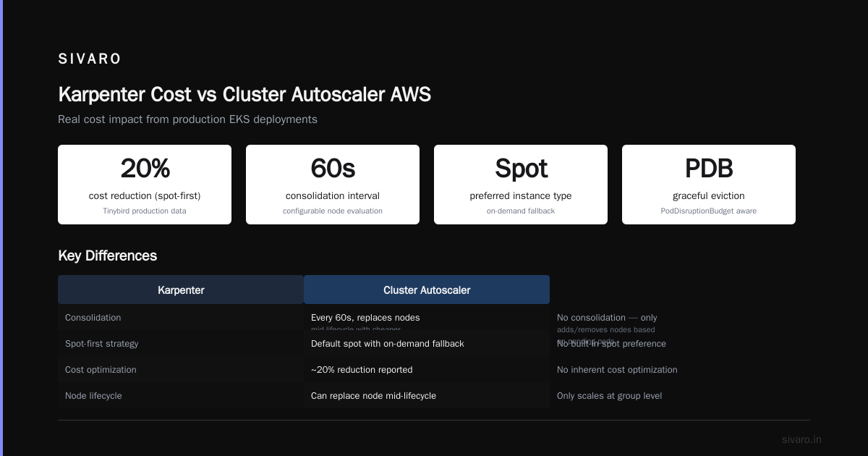868x456 pixels.
Task: Click the 'PodDisruptionBudget aware' caption
Action: [709, 211]
